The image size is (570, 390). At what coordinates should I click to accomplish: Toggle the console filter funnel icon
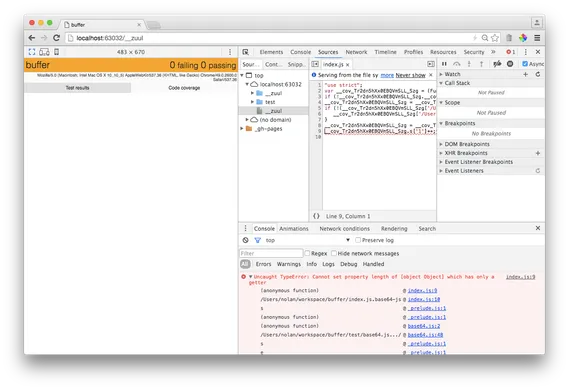pyautogui.click(x=258, y=240)
